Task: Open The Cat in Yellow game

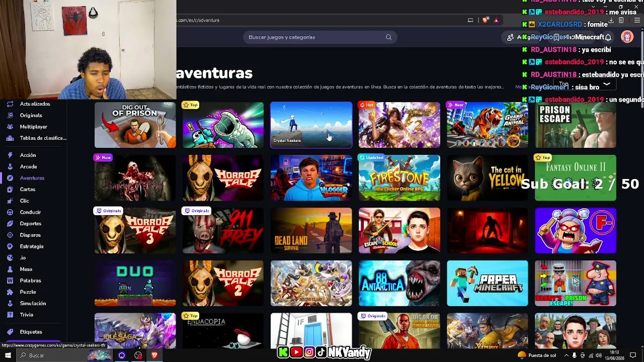Action: click(488, 178)
